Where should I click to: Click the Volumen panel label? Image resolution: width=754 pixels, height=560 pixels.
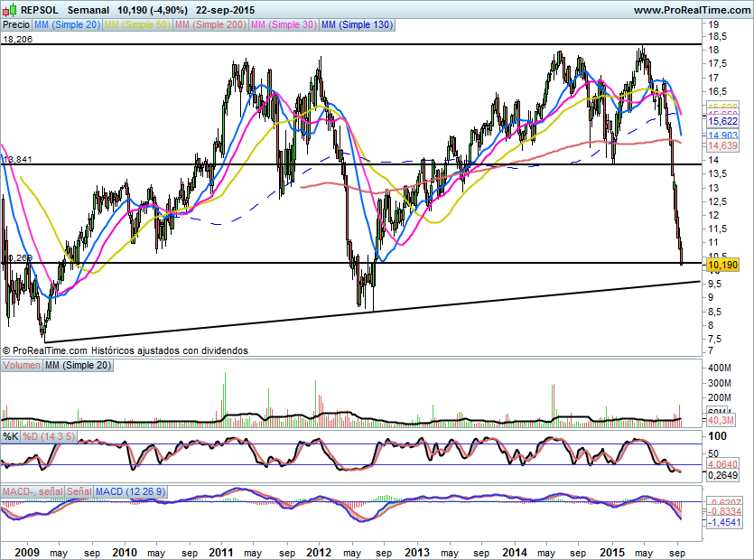[x=22, y=365]
